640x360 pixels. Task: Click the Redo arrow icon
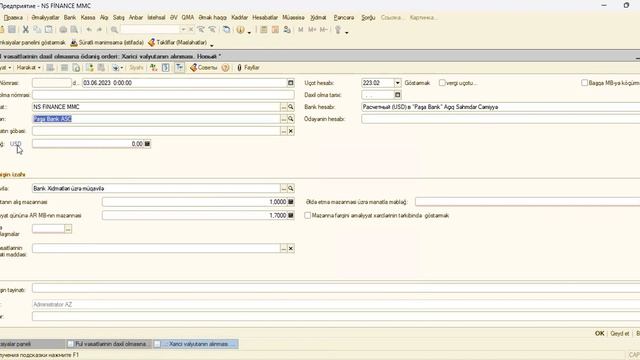click(x=99, y=29)
